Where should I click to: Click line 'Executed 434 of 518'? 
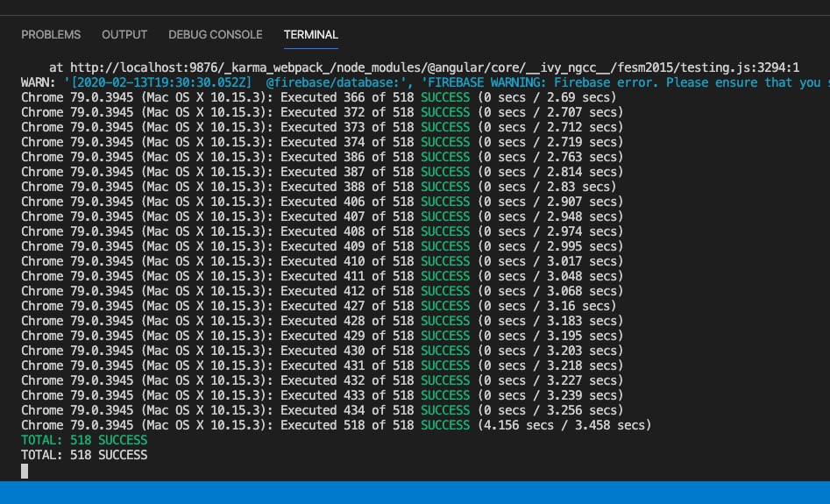pos(323,410)
